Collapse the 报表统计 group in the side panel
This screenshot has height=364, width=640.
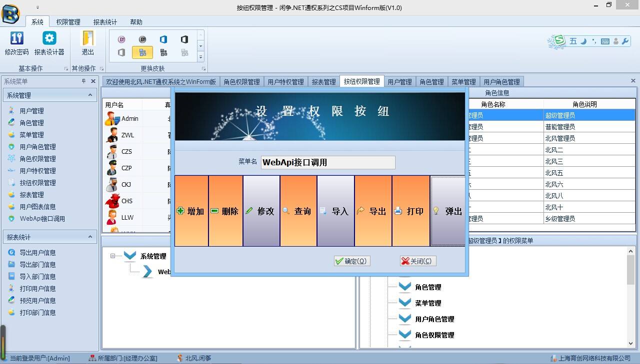[90, 237]
